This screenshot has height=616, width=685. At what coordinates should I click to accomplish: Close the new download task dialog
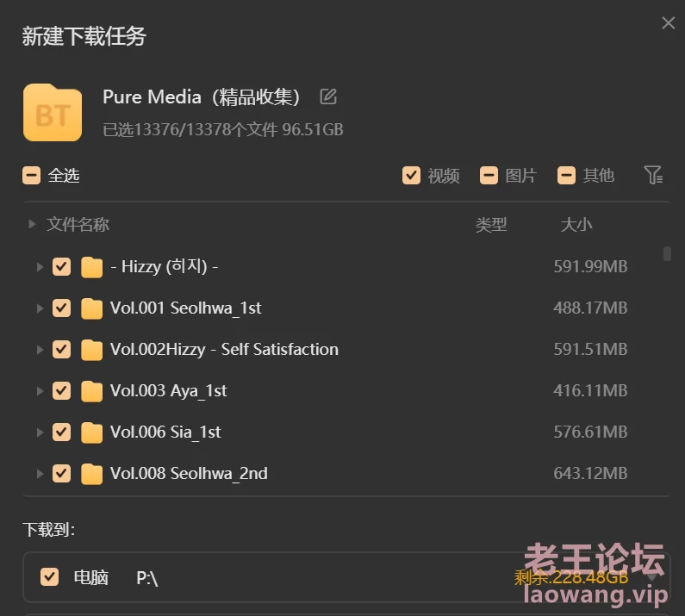coord(668,22)
